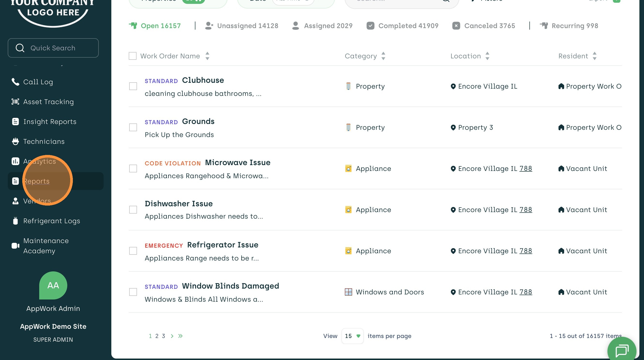Click the Asset Tracking barcode icon

[15, 101]
